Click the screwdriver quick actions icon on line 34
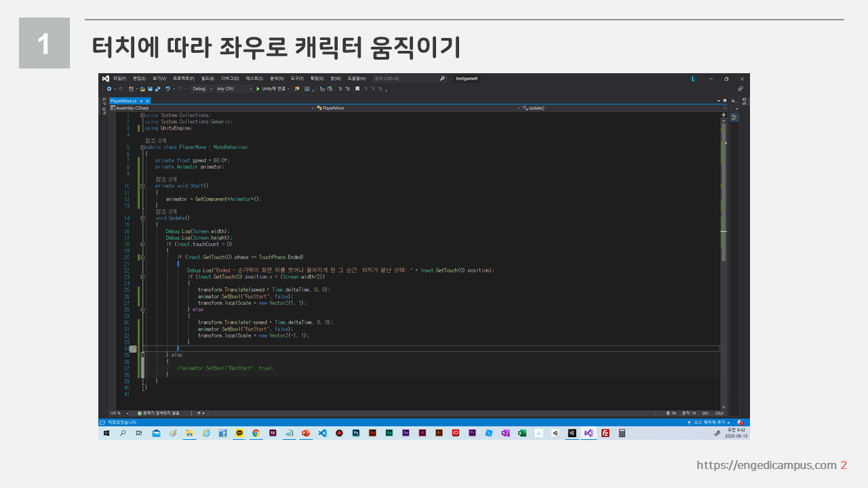868x488 pixels. pos(133,349)
